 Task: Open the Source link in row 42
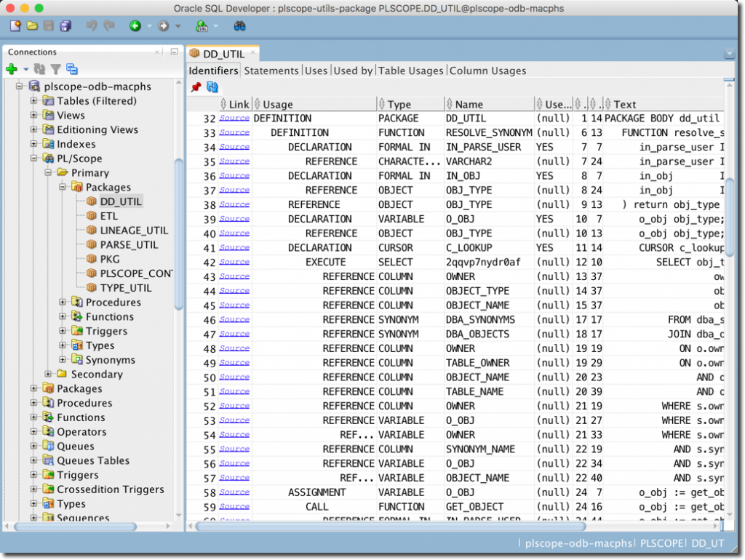coord(234,262)
